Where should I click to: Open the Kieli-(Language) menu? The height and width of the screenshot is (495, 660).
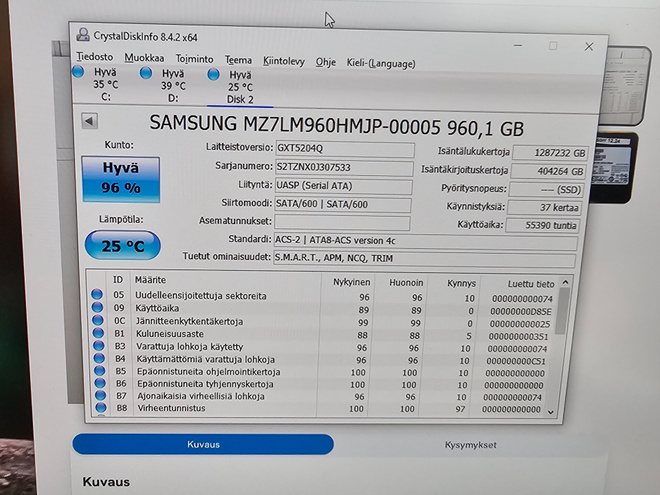pyautogui.click(x=381, y=64)
